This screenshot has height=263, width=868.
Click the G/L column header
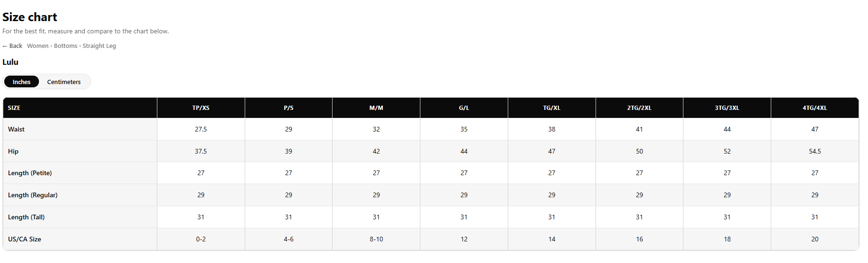tap(464, 108)
